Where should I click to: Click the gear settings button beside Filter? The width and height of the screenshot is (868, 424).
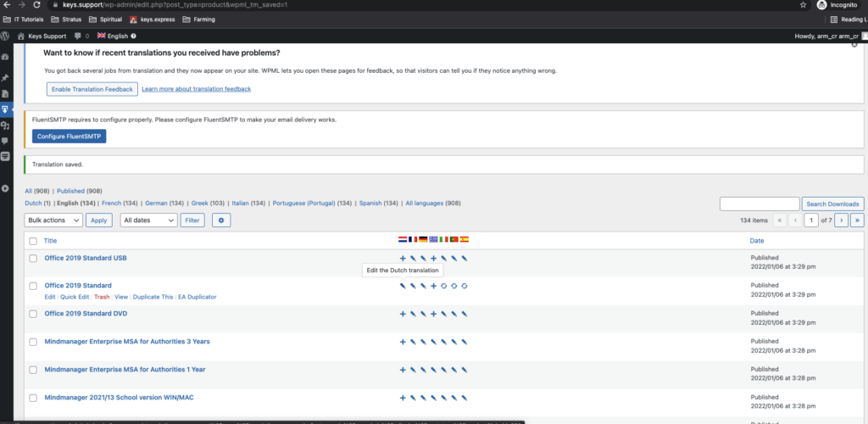[221, 220]
